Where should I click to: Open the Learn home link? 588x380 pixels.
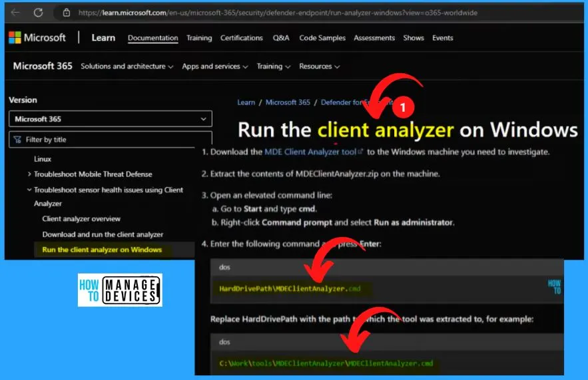point(103,38)
